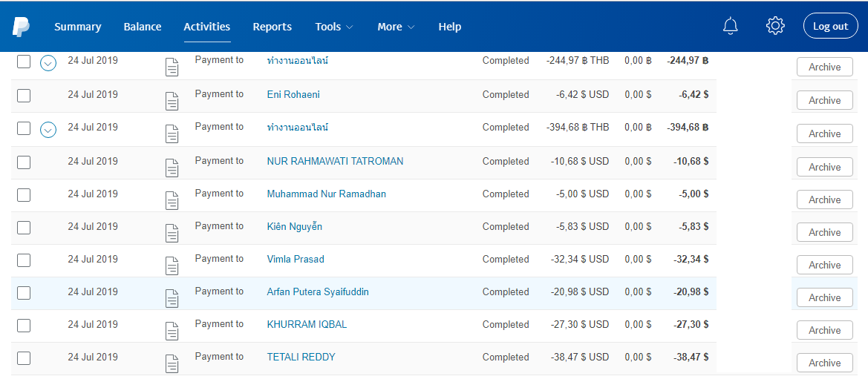Viewport: 868px width, 379px height.
Task: Tick the Vimla Prasad row checkbox
Action: click(24, 260)
